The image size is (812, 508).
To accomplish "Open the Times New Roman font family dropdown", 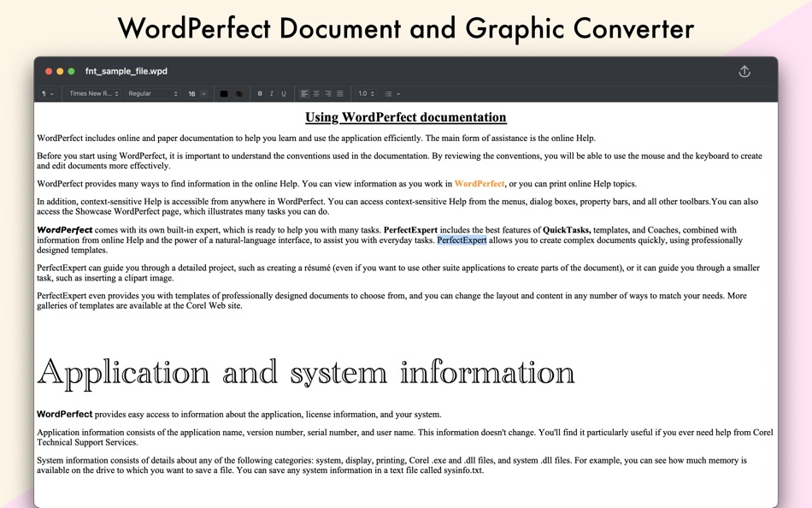I will (x=94, y=94).
